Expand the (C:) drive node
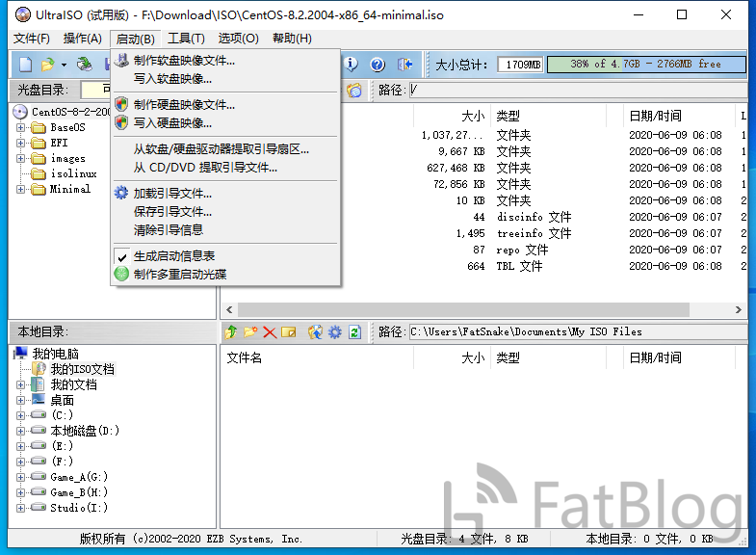 click(20, 415)
